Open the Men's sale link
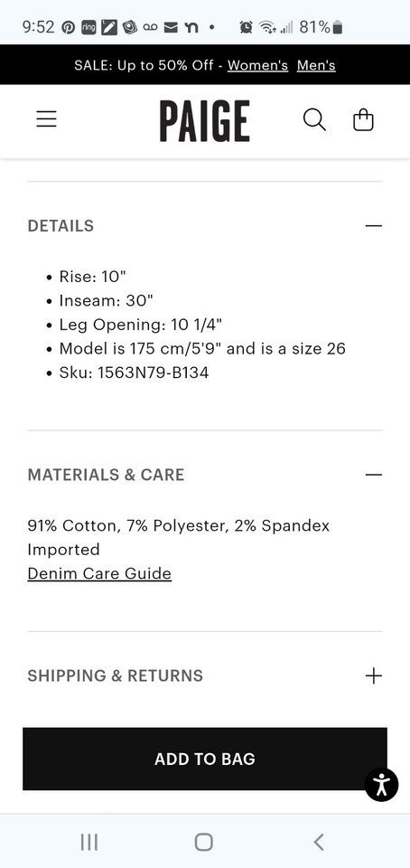410x868 pixels. pos(316,65)
